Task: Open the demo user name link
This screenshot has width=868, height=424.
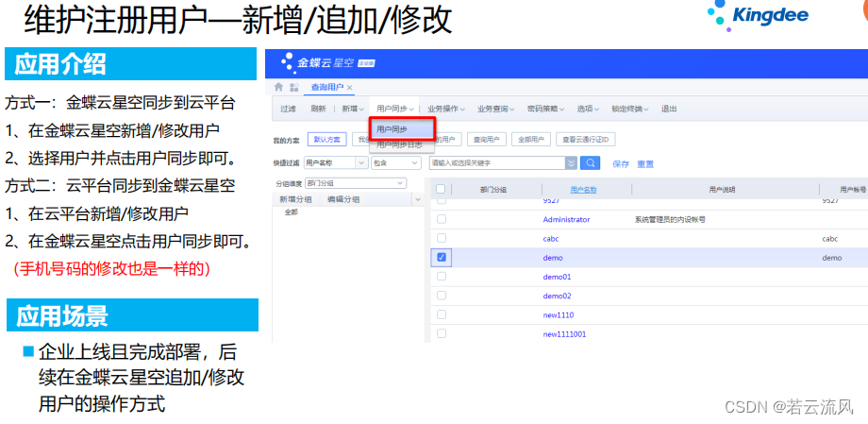Action: pyautogui.click(x=553, y=258)
